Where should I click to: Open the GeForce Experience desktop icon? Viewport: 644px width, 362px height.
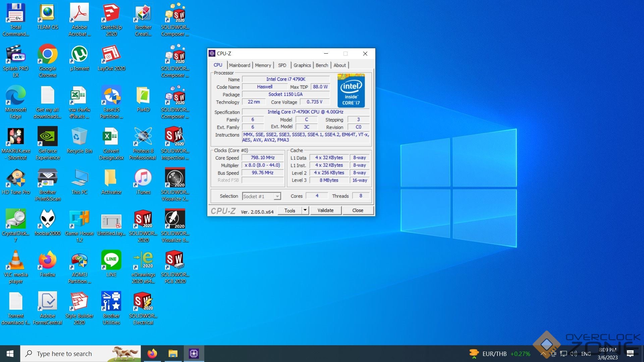(47, 137)
